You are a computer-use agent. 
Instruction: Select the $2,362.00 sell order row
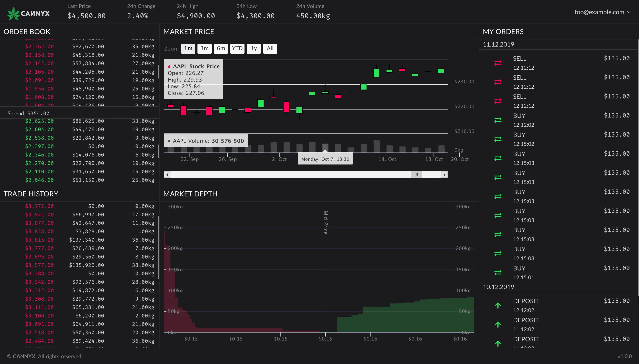pos(79,47)
